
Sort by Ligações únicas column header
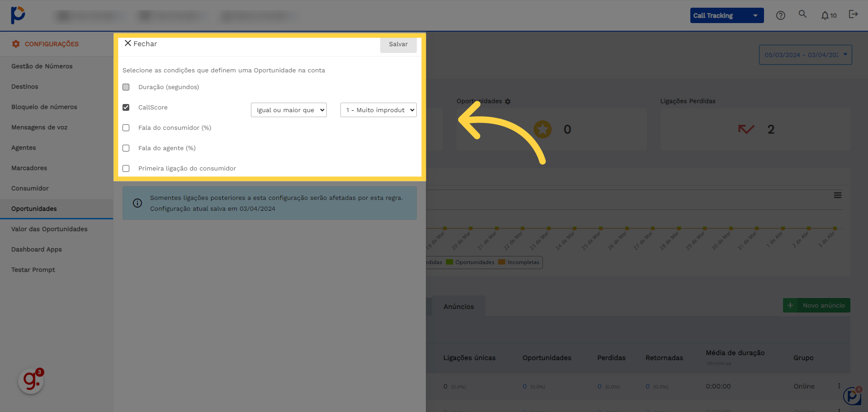[469, 358]
